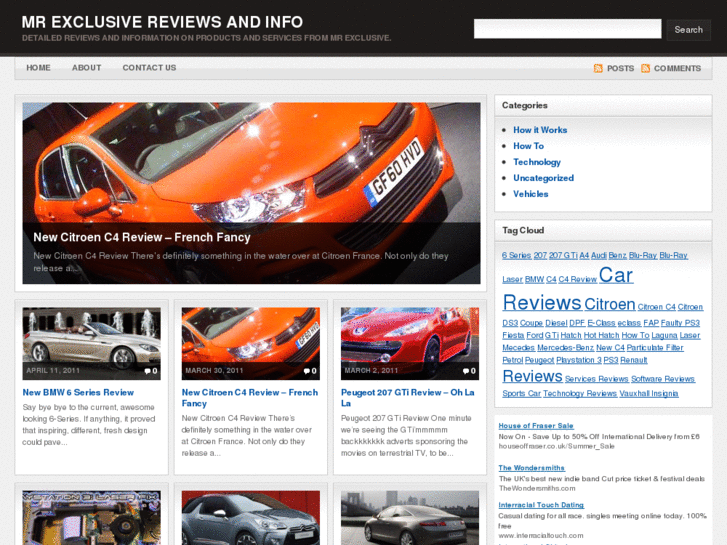This screenshot has height=545, width=727.
Task: Click the Playstation 3 tag
Action: [x=579, y=360]
